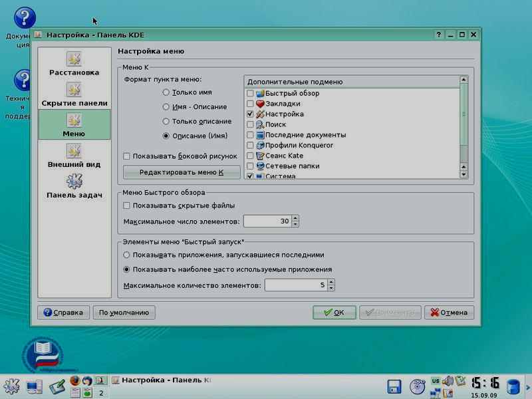
Task: Select the Имя - Описание radio button
Action: coord(166,107)
